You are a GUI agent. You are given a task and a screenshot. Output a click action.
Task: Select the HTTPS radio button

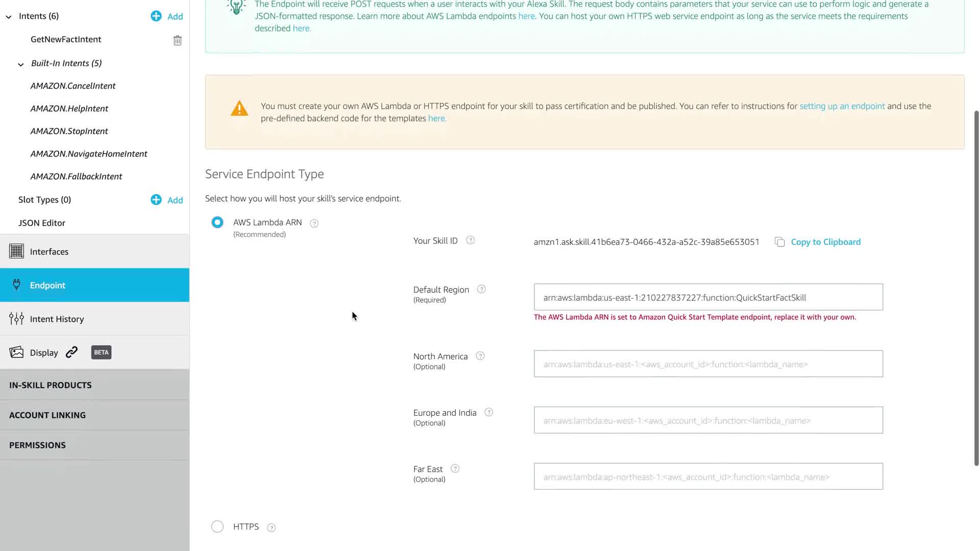click(217, 527)
